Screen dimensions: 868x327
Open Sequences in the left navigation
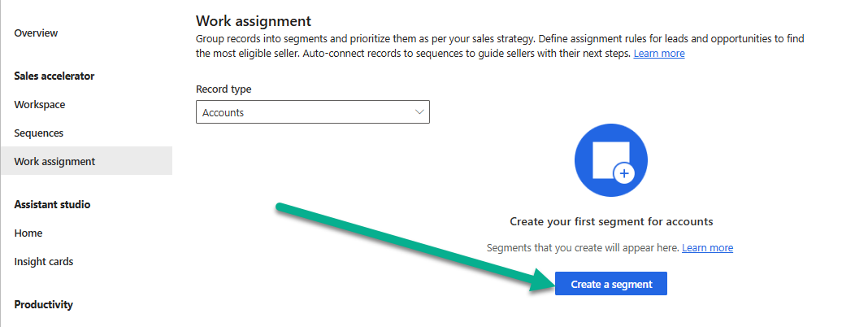tap(38, 133)
